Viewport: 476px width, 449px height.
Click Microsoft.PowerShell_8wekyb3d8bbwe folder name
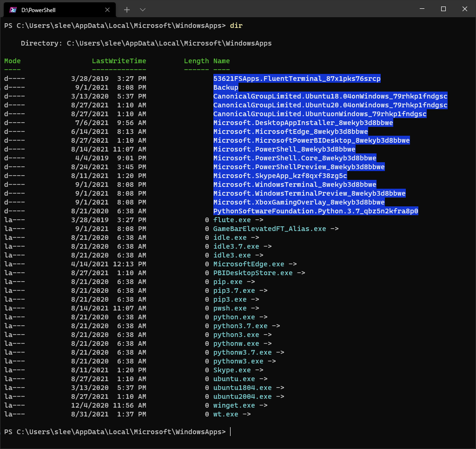pos(284,149)
